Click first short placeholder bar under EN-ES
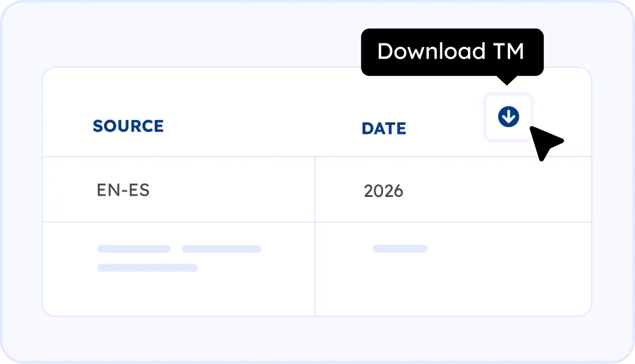This screenshot has width=635, height=364. click(x=133, y=249)
